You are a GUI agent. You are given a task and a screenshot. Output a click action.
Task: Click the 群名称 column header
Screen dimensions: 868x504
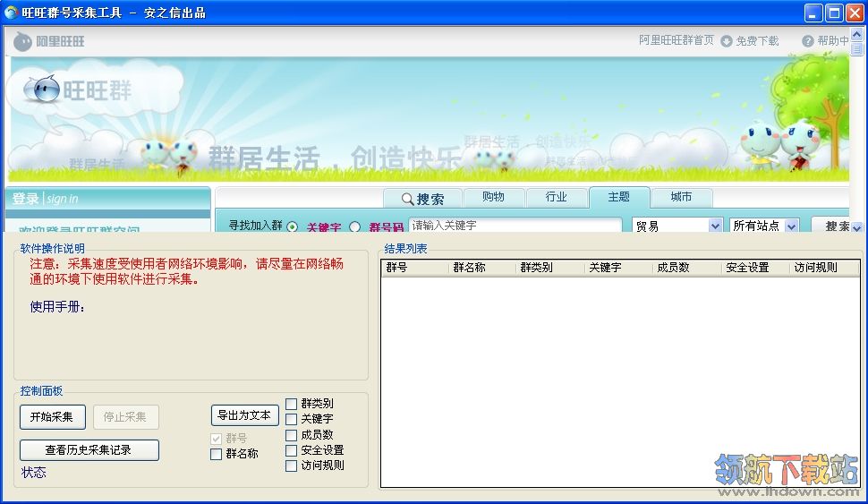point(481,268)
